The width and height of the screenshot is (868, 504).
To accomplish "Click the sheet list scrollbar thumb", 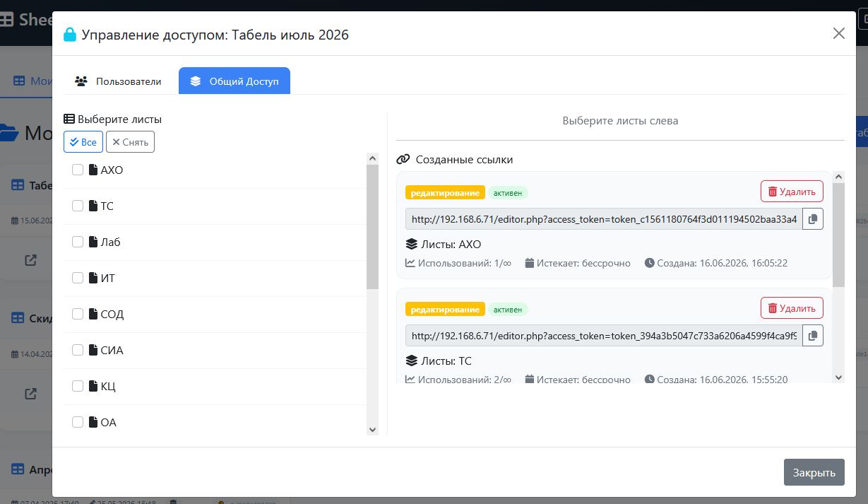I will coord(373,226).
